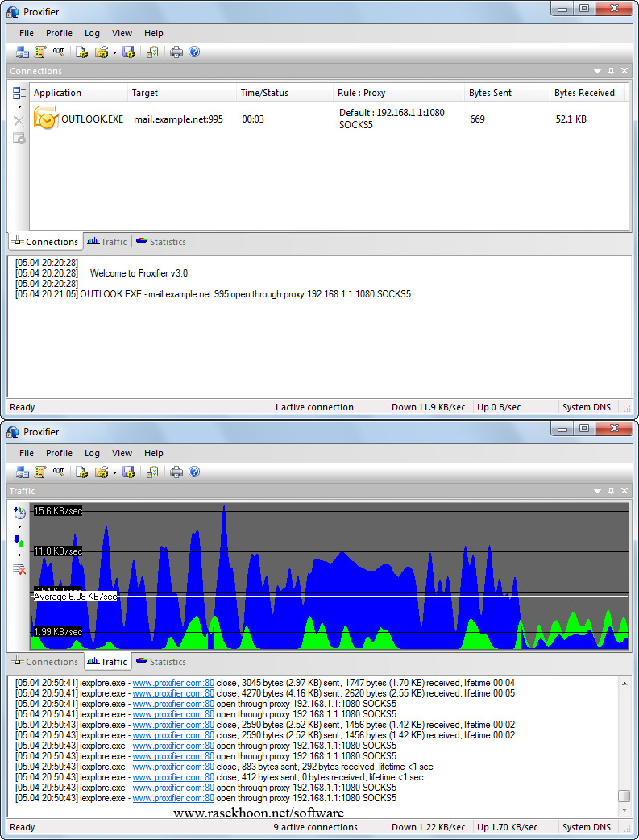This screenshot has width=639, height=840.
Task: Click clipboard checklist icon in lower window toolbar
Action: [152, 472]
